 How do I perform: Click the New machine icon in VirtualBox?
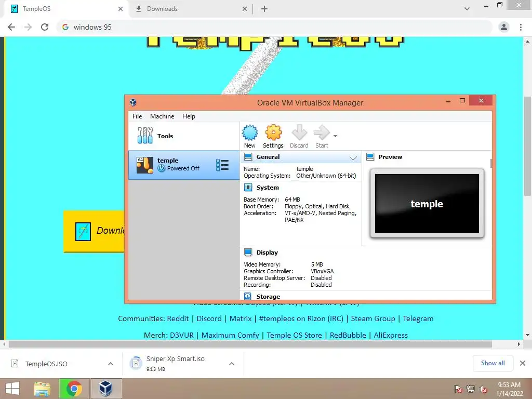(x=250, y=132)
